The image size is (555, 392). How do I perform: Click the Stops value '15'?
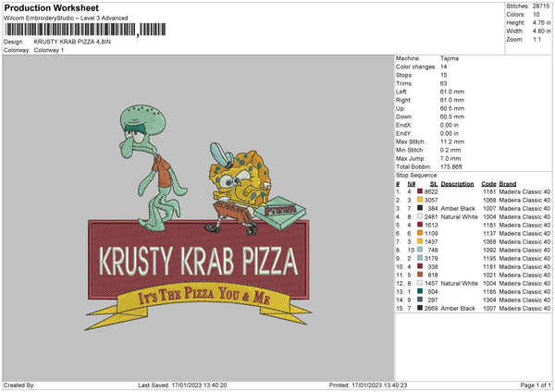pos(443,75)
